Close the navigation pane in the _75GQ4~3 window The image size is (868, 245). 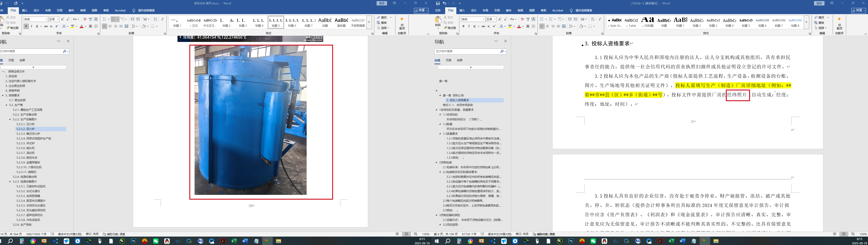tap(506, 41)
